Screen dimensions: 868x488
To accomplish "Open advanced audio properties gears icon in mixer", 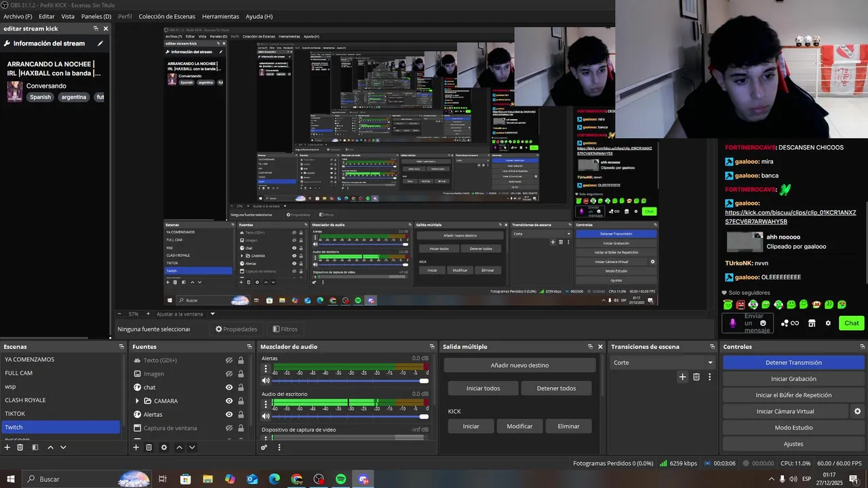I will pos(264,447).
